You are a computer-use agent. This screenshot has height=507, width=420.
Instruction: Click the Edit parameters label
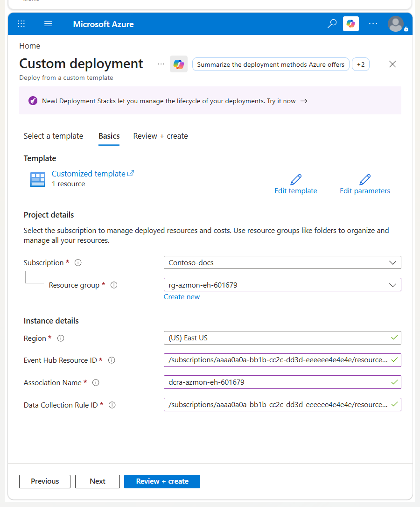(365, 191)
